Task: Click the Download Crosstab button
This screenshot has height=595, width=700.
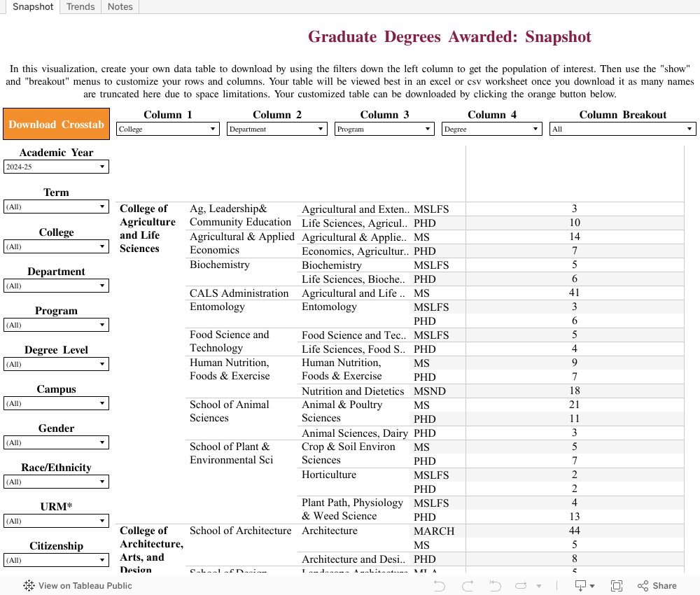Action: pos(56,124)
